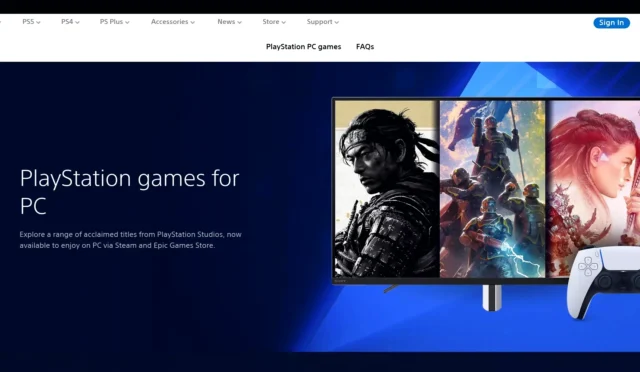Click the Ghost of Tsushima samurai artwork
Image resolution: width=640 pixels, height=372 pixels.
click(387, 189)
